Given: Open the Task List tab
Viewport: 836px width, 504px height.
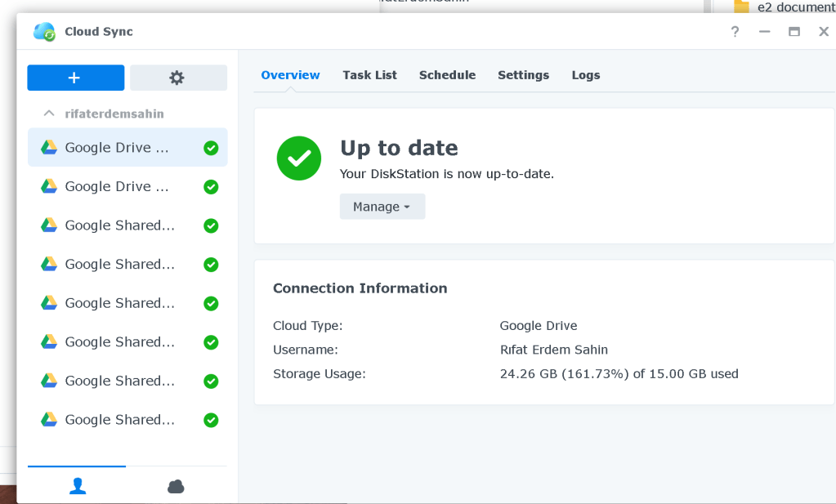Looking at the screenshot, I should [369, 75].
